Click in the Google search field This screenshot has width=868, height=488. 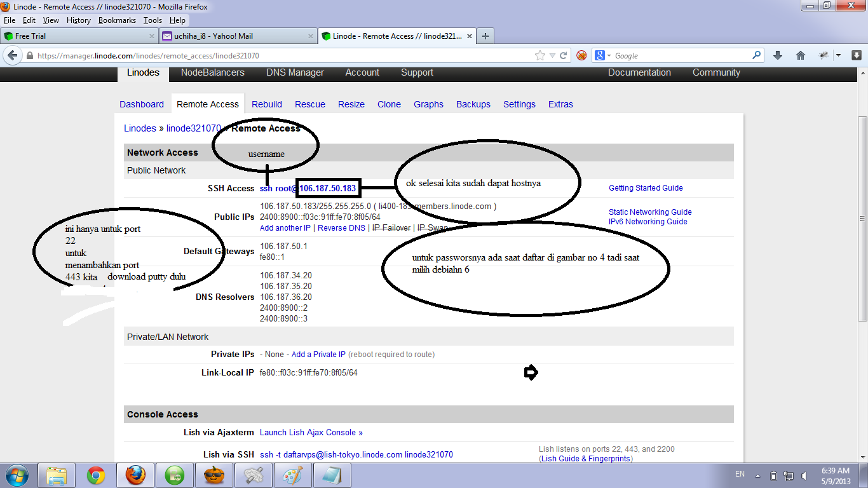point(681,56)
